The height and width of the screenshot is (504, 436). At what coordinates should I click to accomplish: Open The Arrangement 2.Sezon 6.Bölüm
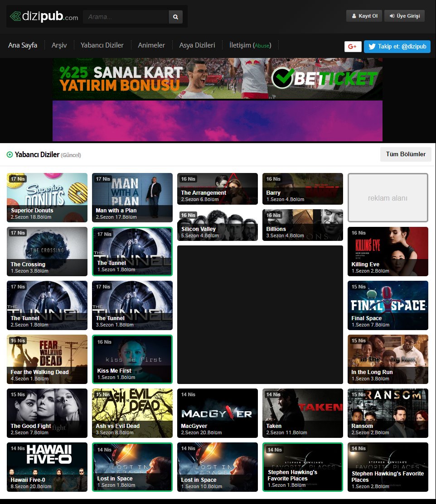tap(218, 189)
